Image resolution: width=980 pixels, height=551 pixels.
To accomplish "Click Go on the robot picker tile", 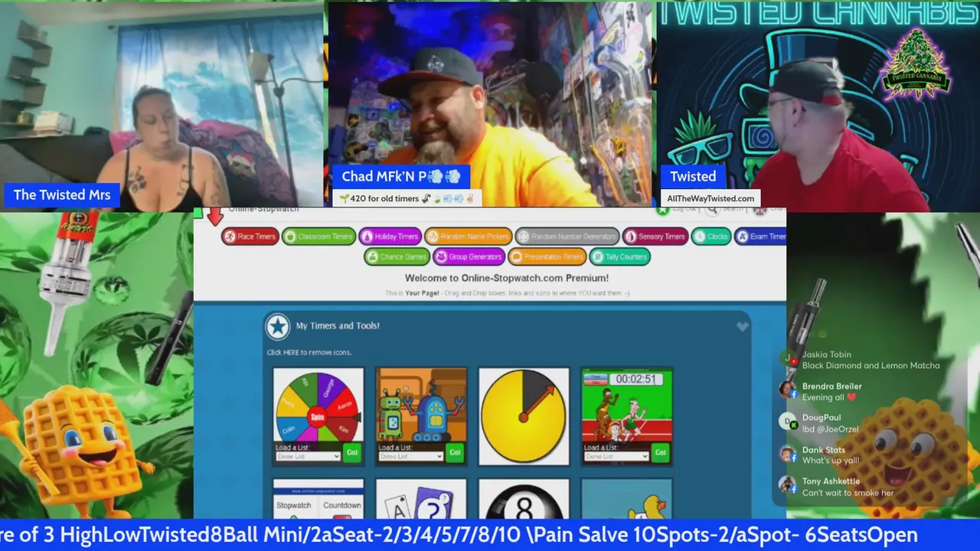I will [x=455, y=452].
